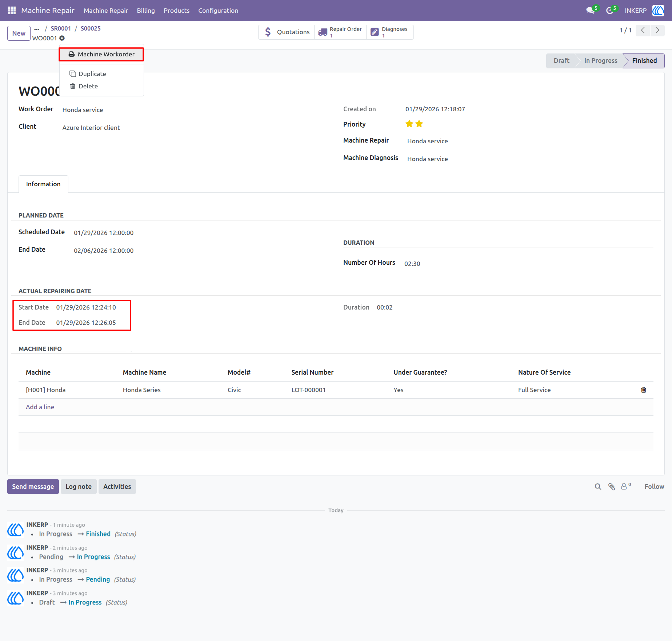Edit the Number Of Hours field
Image resolution: width=672 pixels, height=642 pixels.
(412, 264)
